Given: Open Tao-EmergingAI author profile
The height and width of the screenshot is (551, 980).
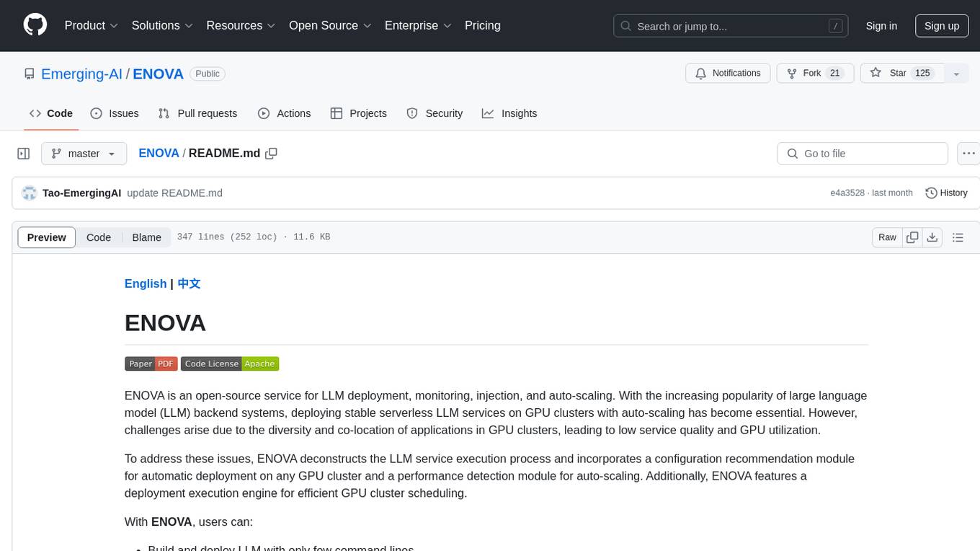Looking at the screenshot, I should pos(81,193).
